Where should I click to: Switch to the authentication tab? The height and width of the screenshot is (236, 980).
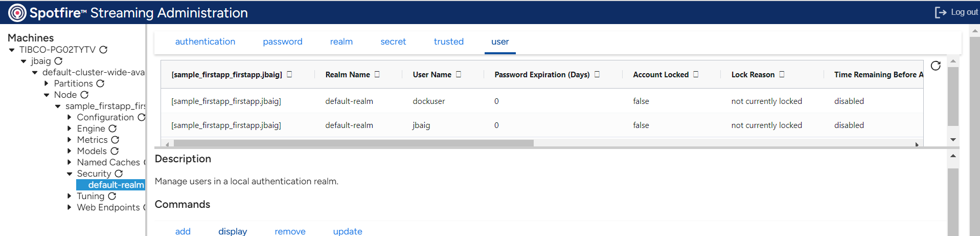pos(205,41)
